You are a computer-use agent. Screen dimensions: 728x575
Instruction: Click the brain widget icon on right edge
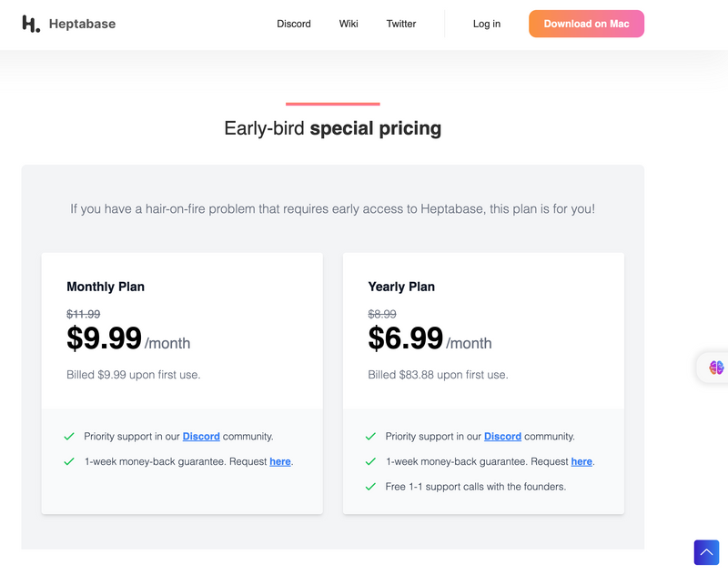pos(716,368)
